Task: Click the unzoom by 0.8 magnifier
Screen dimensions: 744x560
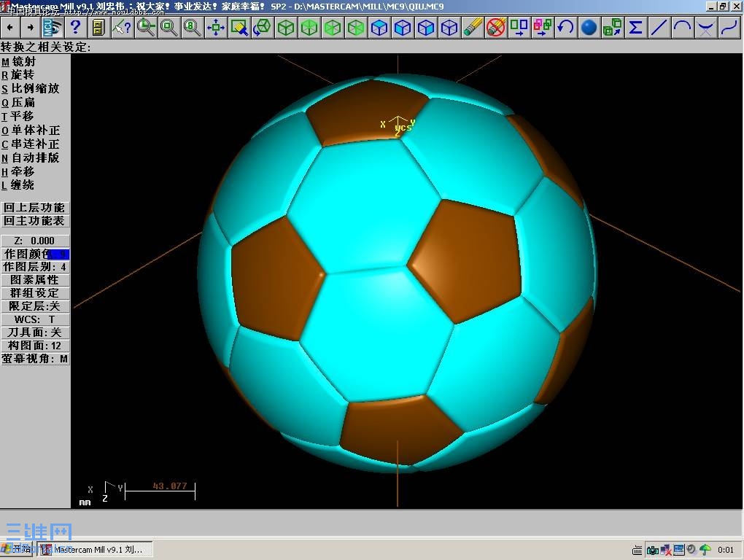Action: [x=192, y=28]
